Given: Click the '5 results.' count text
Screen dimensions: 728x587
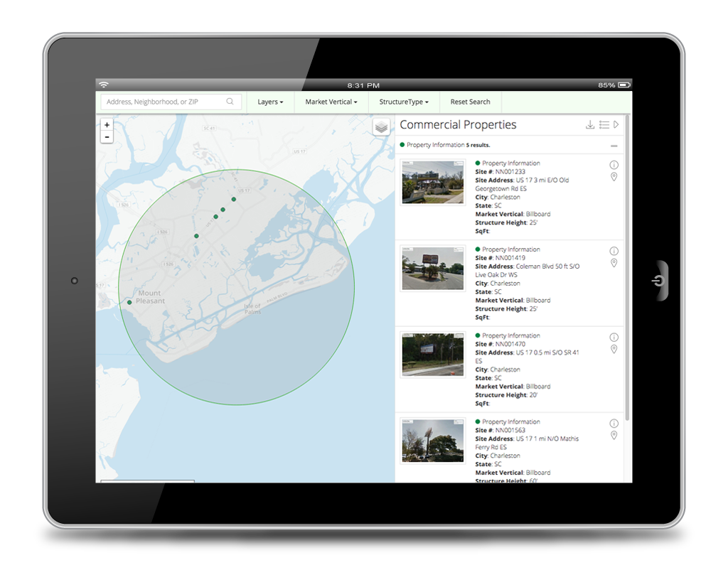Looking at the screenshot, I should coord(478,145).
